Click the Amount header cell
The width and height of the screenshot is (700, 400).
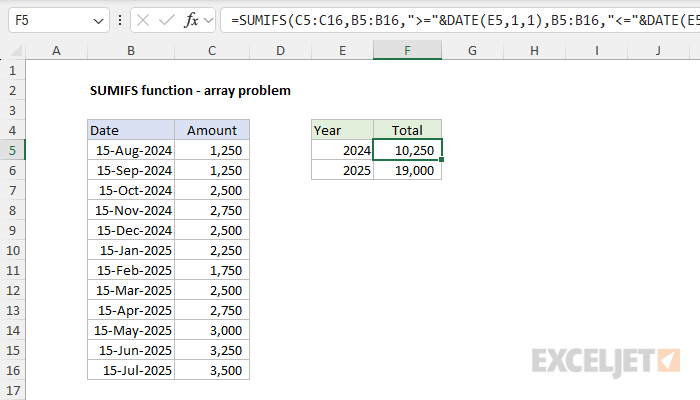pyautogui.click(x=212, y=130)
